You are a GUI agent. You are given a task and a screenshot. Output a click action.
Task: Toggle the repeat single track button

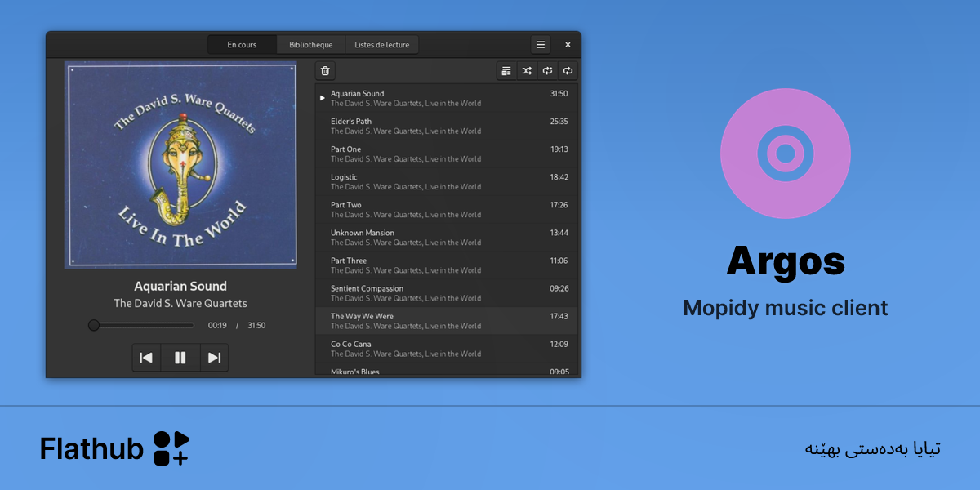[x=547, y=71]
